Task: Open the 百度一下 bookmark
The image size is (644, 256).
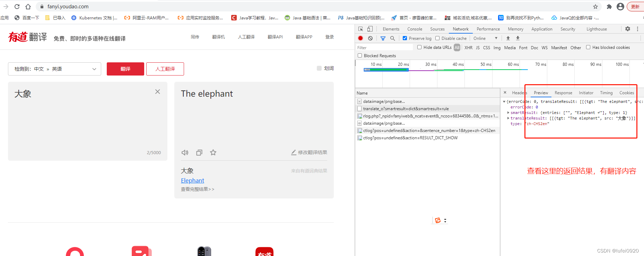Action: click(27, 18)
